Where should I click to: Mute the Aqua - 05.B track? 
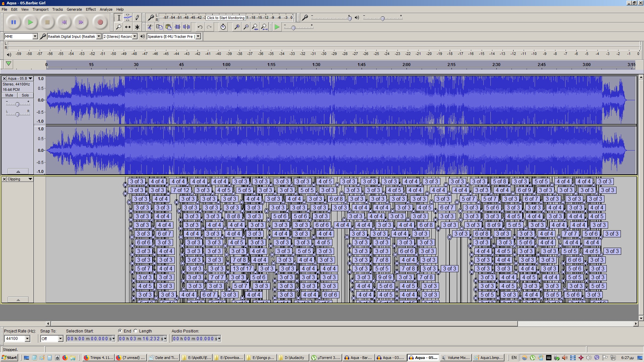(9, 95)
